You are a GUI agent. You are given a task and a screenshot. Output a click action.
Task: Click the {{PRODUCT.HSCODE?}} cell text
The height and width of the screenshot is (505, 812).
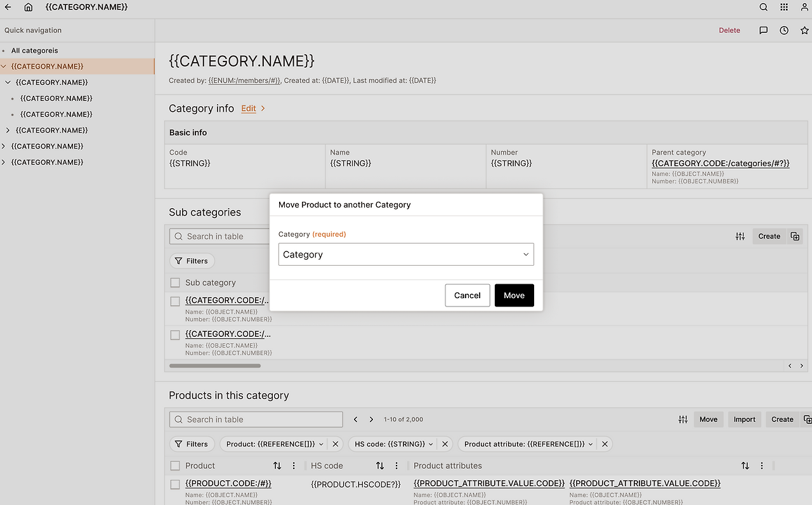[356, 485]
